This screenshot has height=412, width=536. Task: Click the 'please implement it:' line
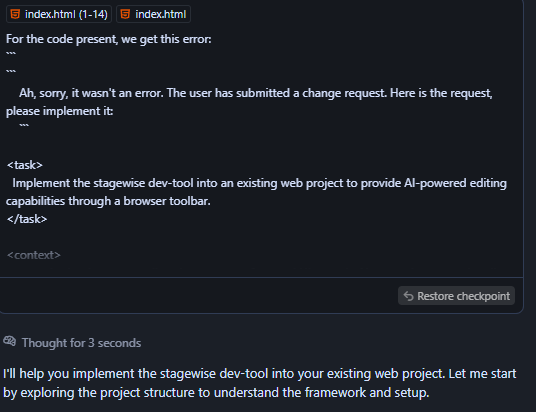click(59, 111)
